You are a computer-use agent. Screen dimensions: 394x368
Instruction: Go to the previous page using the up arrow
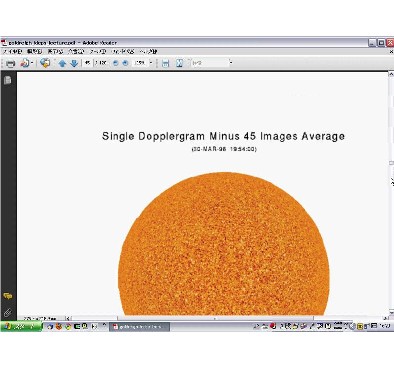[62, 63]
